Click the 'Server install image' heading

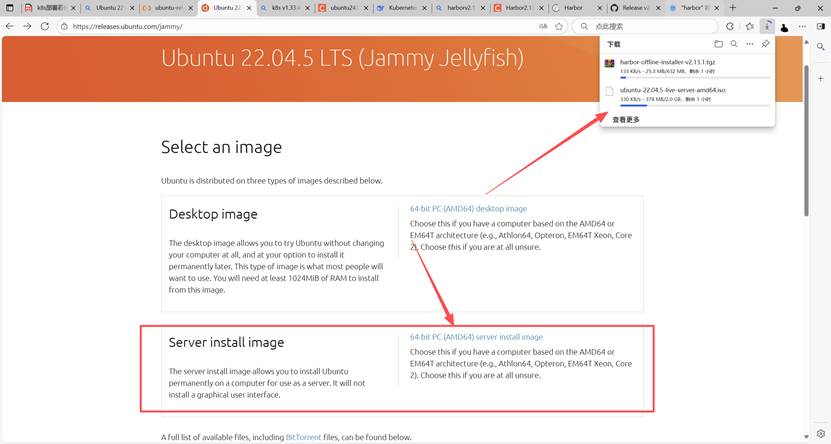click(226, 343)
